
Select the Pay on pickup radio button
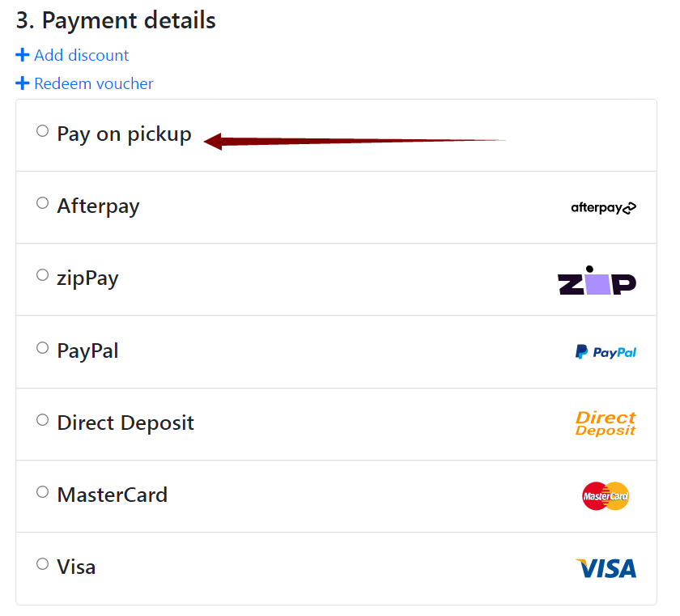point(42,131)
